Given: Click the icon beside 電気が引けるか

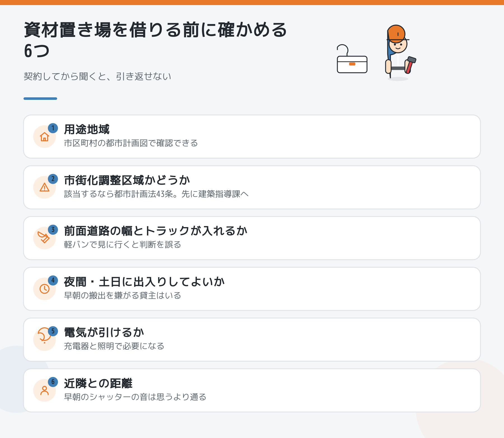Looking at the screenshot, I should [x=44, y=335].
